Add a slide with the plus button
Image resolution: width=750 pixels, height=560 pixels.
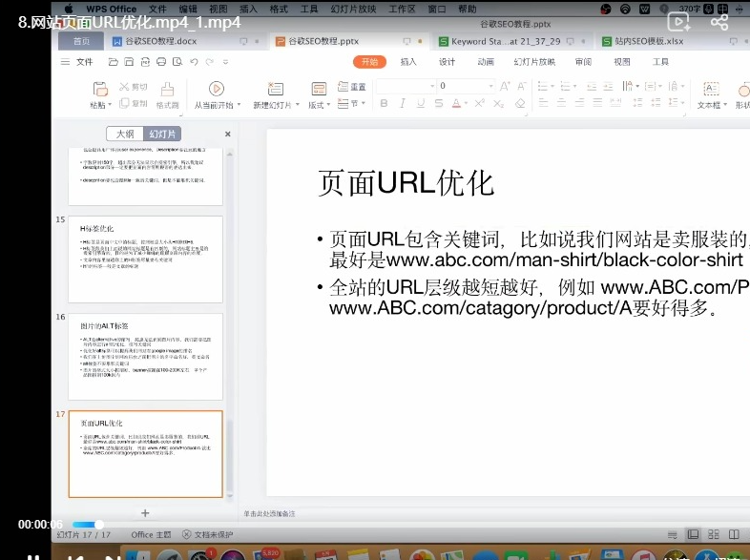click(145, 513)
